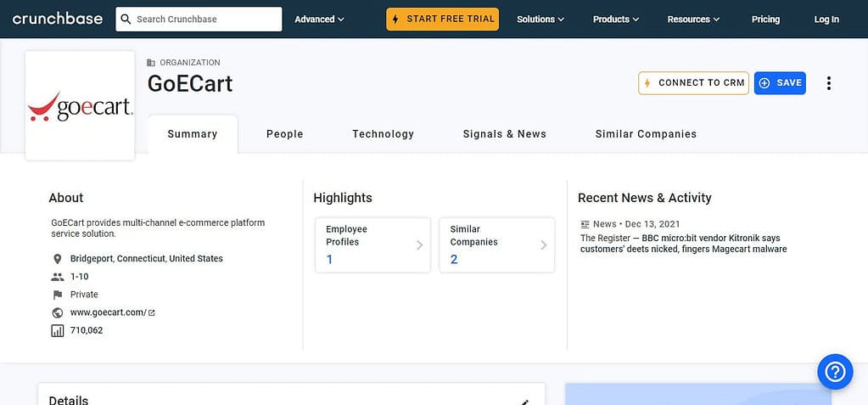This screenshot has height=405, width=868.
Task: Expand the Advanced dropdown
Action: point(319,19)
